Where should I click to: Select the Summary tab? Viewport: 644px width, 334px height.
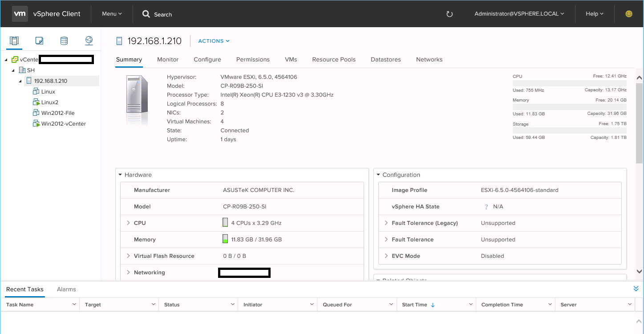[x=129, y=59]
